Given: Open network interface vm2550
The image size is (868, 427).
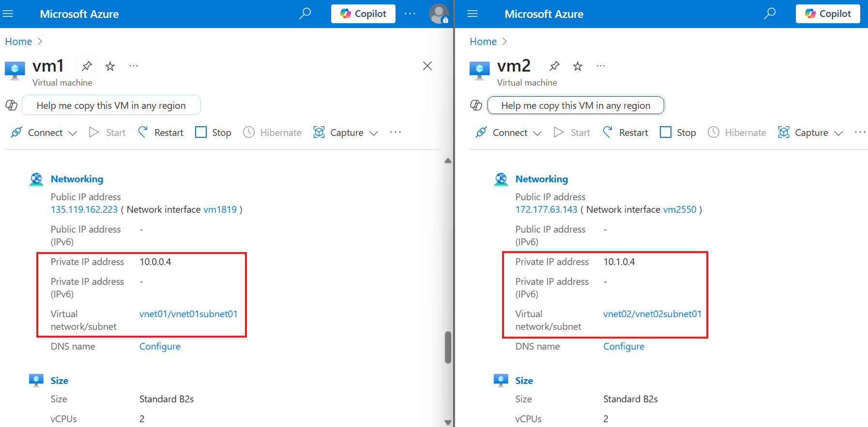Looking at the screenshot, I should [680, 209].
